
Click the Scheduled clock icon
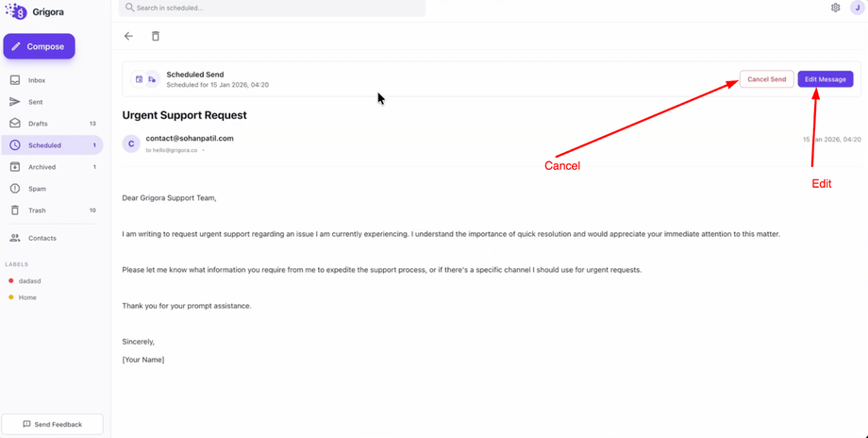[x=15, y=145]
